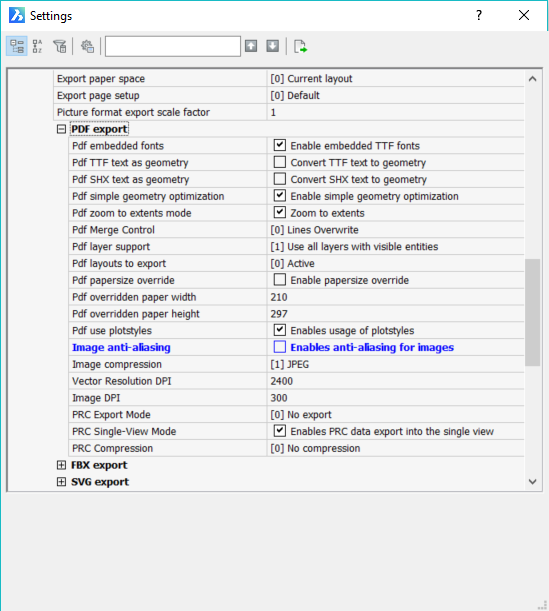549x611 pixels.
Task: Disable embedded TTF fonts checkbox
Action: 280,145
